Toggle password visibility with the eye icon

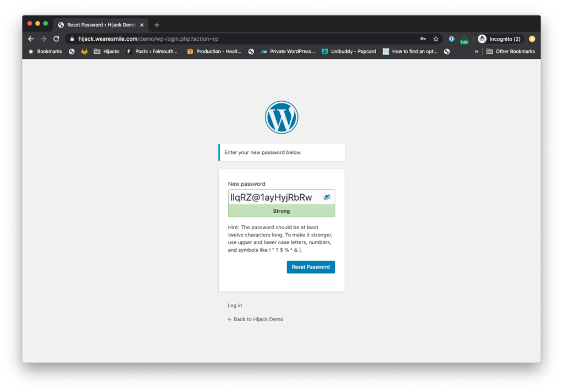click(x=327, y=197)
